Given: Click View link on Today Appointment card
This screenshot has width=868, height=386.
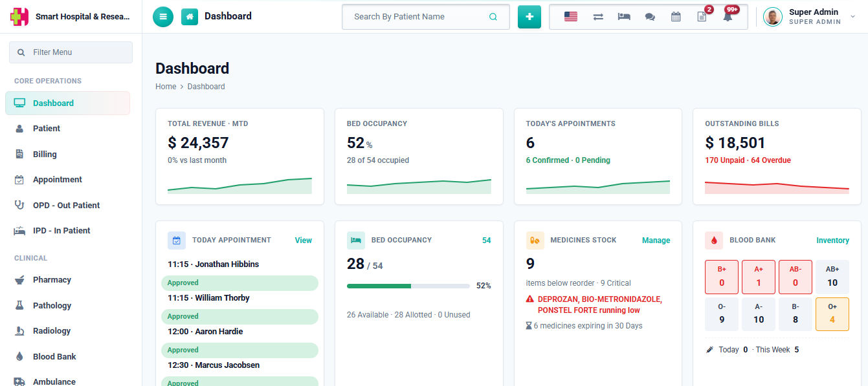Looking at the screenshot, I should (304, 241).
